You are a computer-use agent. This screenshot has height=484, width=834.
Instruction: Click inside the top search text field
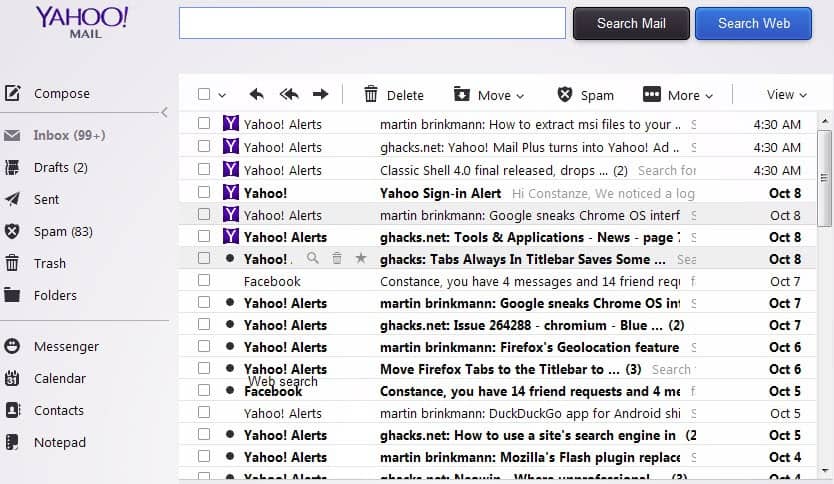(372, 23)
